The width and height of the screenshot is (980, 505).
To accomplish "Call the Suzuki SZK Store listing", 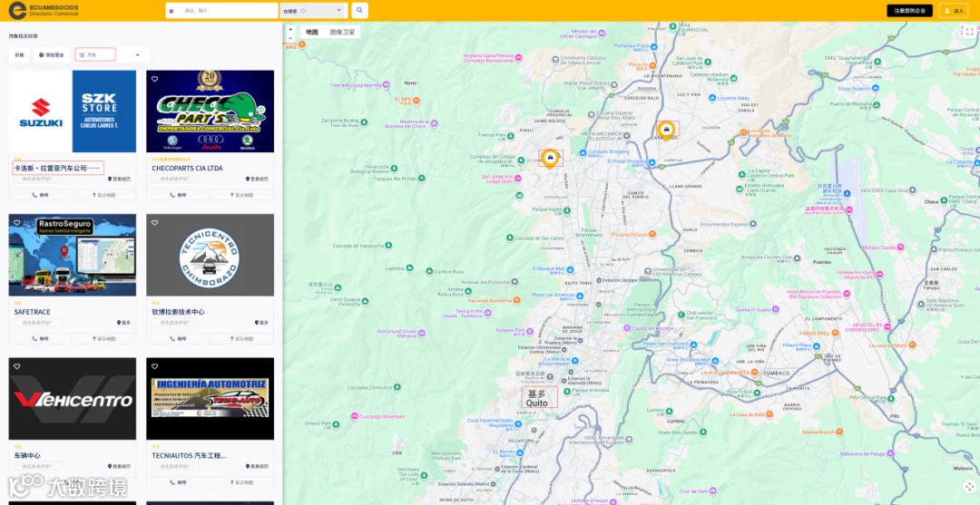I will pos(41,195).
